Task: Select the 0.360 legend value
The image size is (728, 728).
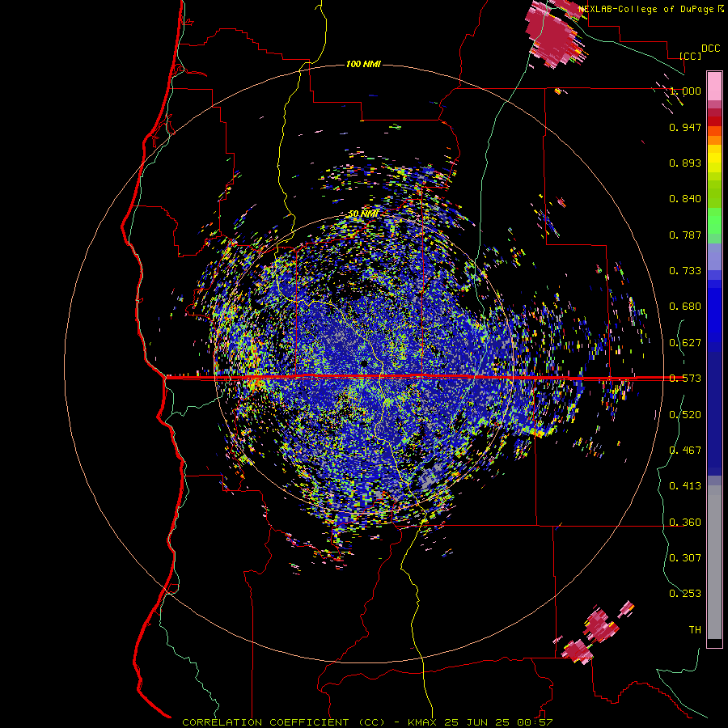Action: tap(685, 523)
